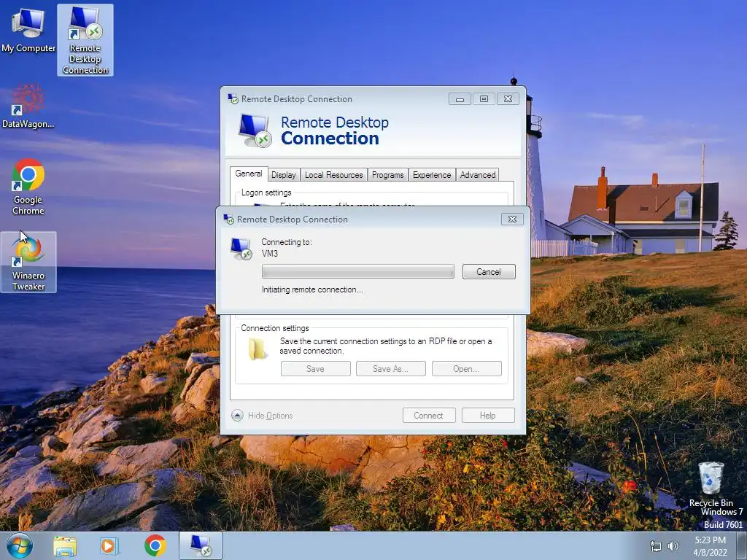
Task: Switch to the General tab
Action: coord(249,174)
